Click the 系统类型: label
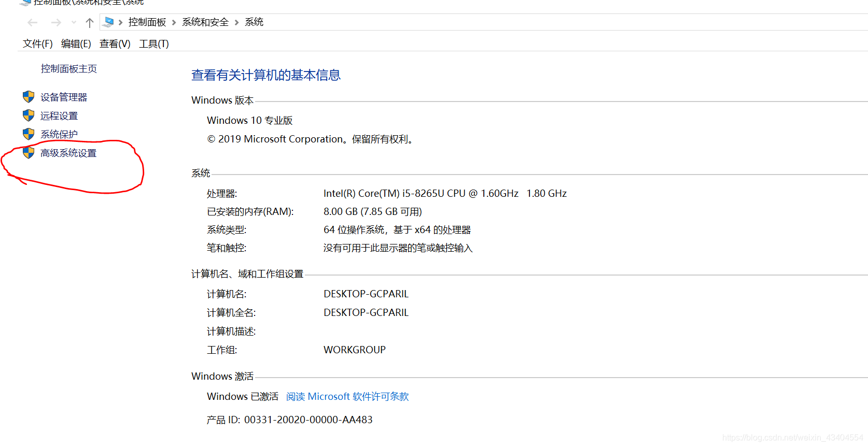868x447 pixels. coord(226,229)
